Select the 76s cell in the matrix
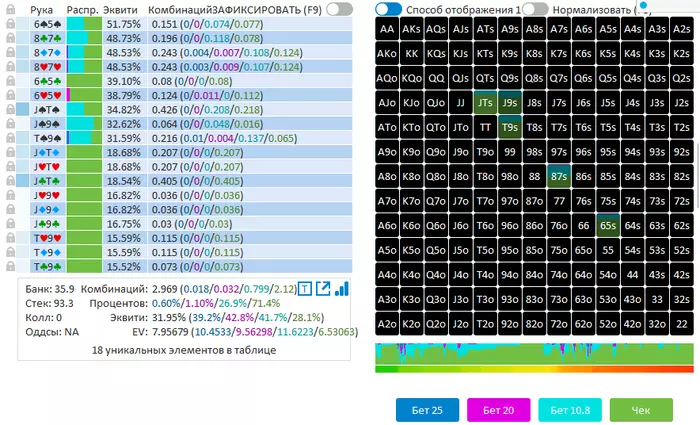700x425 pixels. pyautogui.click(x=583, y=201)
